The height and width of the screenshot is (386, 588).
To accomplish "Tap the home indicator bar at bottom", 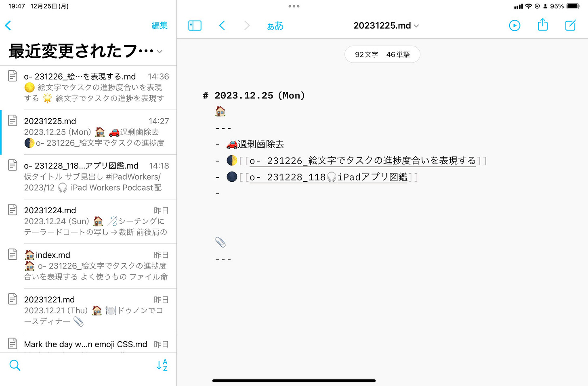I will pyautogui.click(x=294, y=380).
